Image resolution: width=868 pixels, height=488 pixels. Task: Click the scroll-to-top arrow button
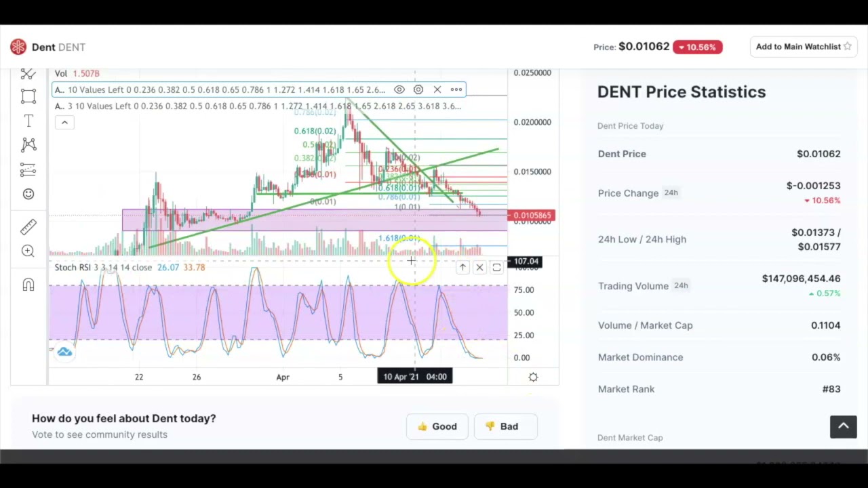pyautogui.click(x=844, y=426)
